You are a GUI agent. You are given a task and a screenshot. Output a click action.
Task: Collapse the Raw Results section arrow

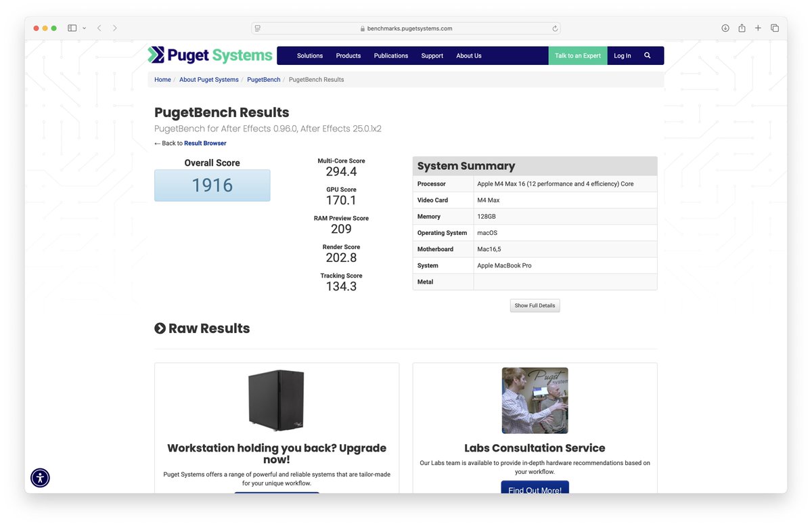(160, 328)
